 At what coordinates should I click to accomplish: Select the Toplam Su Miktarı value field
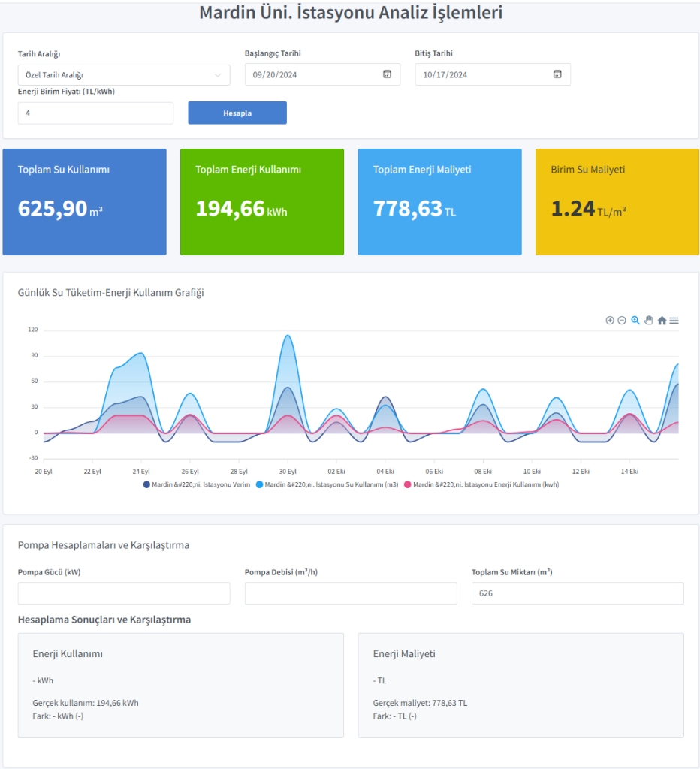click(x=578, y=593)
